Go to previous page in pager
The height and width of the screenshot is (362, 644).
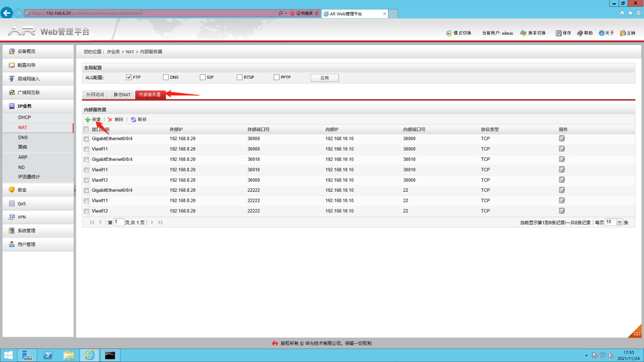tap(100, 222)
